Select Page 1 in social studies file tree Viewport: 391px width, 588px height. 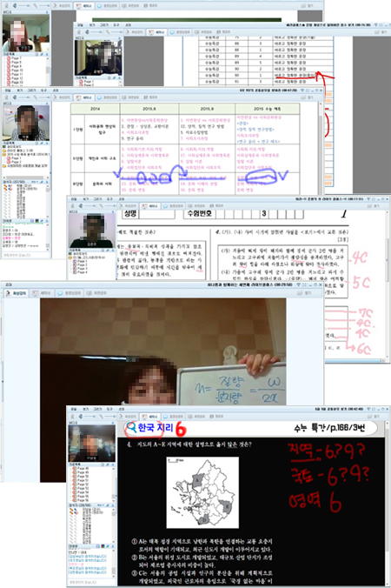click(x=14, y=158)
